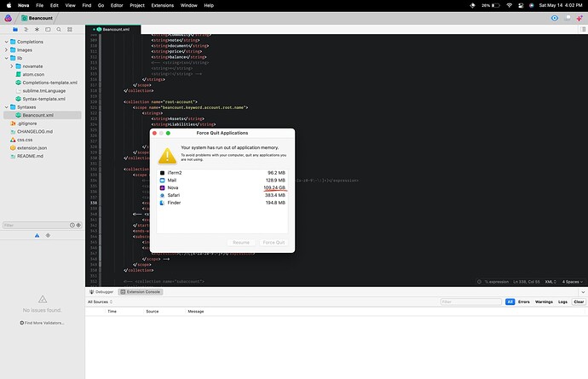Click the pink sparkle icon in toolbar

pyautogui.click(x=579, y=18)
